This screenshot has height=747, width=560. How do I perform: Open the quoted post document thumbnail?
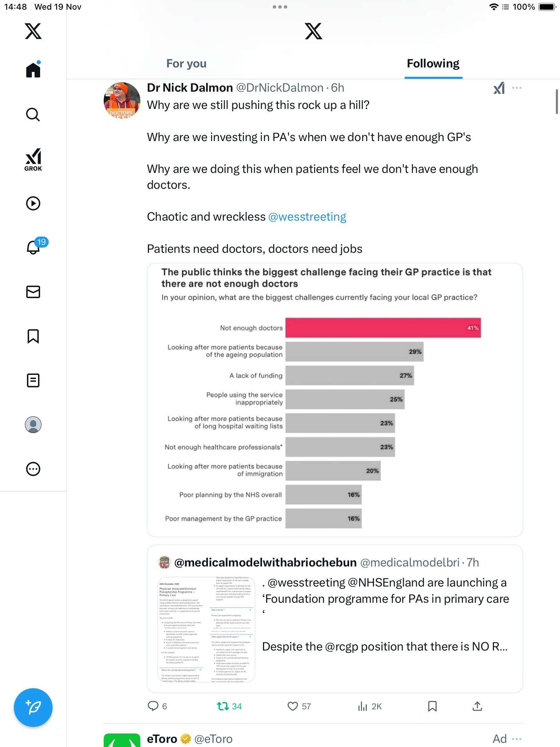(x=206, y=629)
